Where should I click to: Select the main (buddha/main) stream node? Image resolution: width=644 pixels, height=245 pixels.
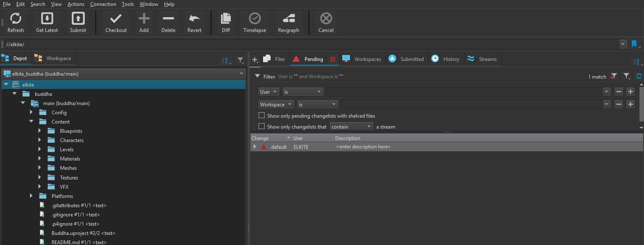(x=66, y=103)
